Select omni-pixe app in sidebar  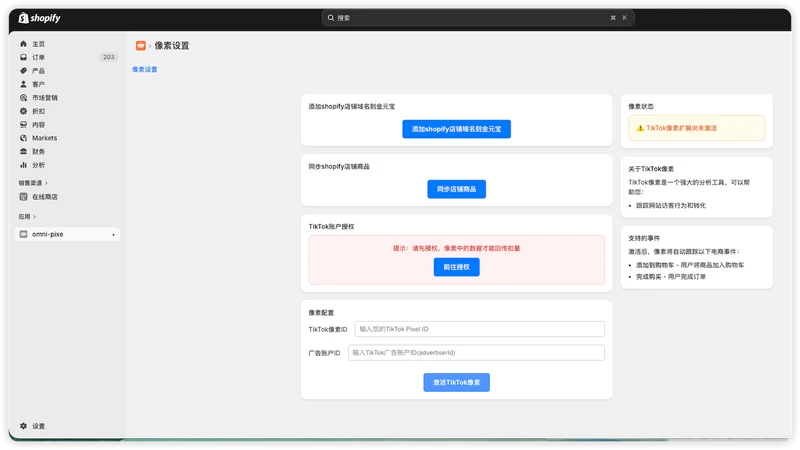click(68, 234)
